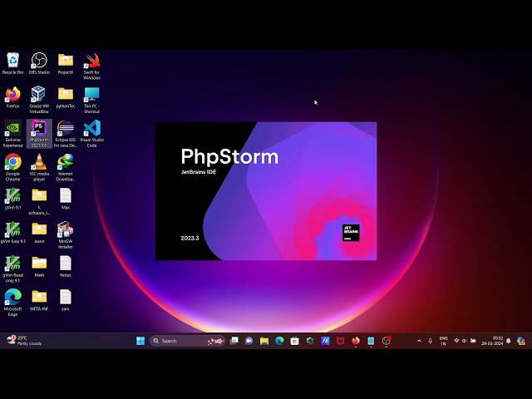This screenshot has height=399, width=532.
Task: Select the Jason folder on the desktop
Action: (x=39, y=233)
